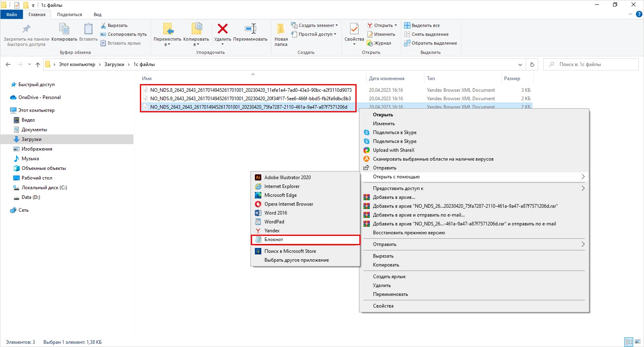
Task: Click the red X Удалить icon in the ribbon
Action: pyautogui.click(x=223, y=29)
